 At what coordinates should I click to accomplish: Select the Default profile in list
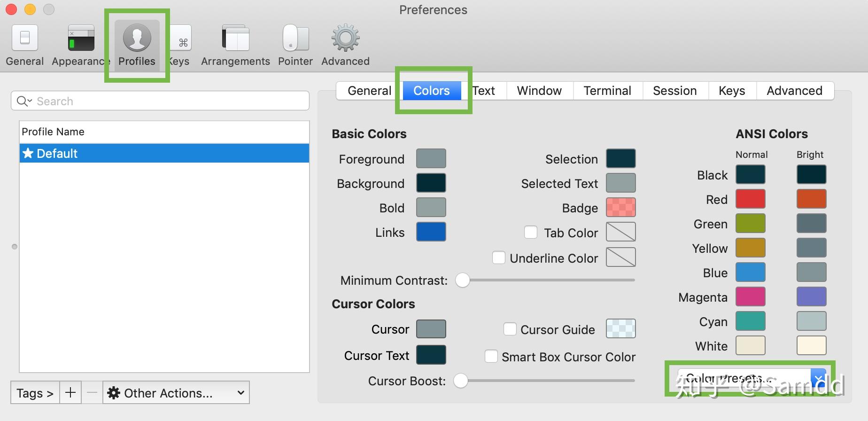click(164, 154)
